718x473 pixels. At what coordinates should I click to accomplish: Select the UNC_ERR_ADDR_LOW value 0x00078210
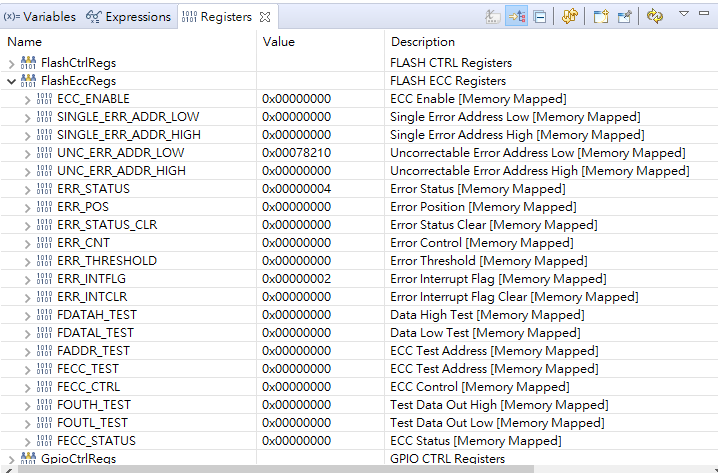(x=296, y=153)
